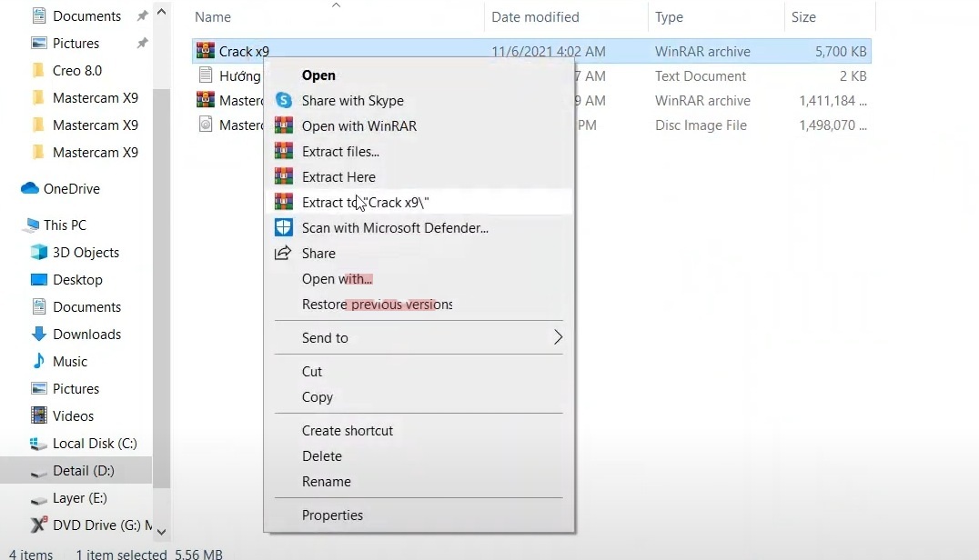Click pin icon beside quick access Documents
Image resolution: width=979 pixels, height=560 pixels.
click(142, 16)
